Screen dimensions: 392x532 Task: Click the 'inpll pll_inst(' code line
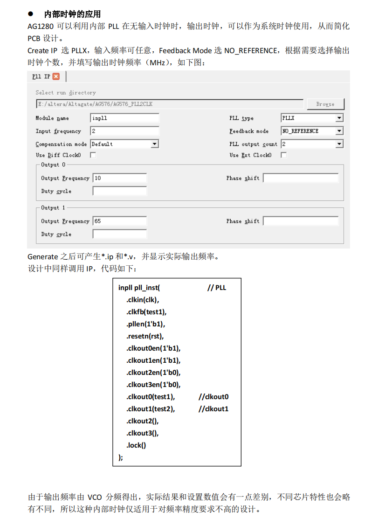click(x=139, y=288)
